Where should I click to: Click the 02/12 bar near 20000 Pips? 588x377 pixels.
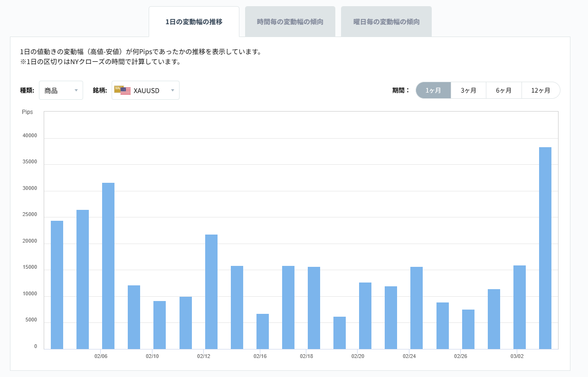[x=211, y=290]
